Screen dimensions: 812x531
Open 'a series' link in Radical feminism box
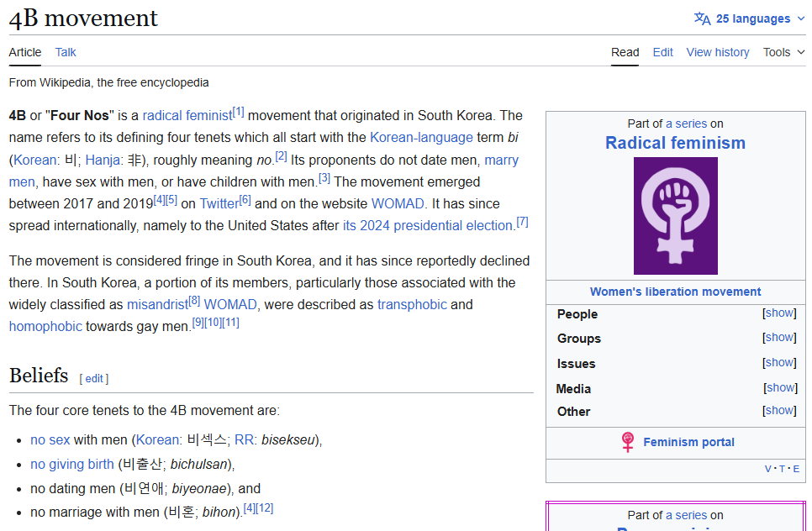[x=686, y=124]
